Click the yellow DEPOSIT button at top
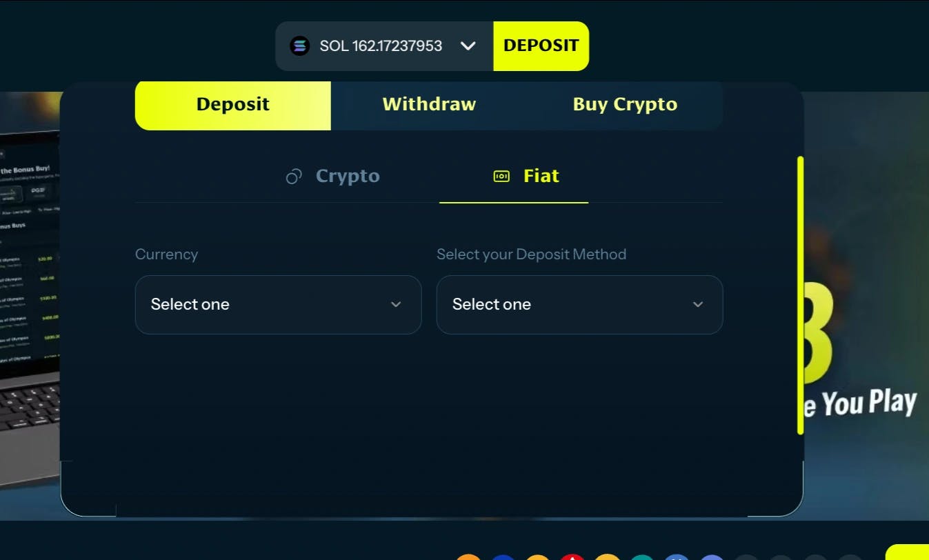Image resolution: width=929 pixels, height=560 pixels. (541, 46)
